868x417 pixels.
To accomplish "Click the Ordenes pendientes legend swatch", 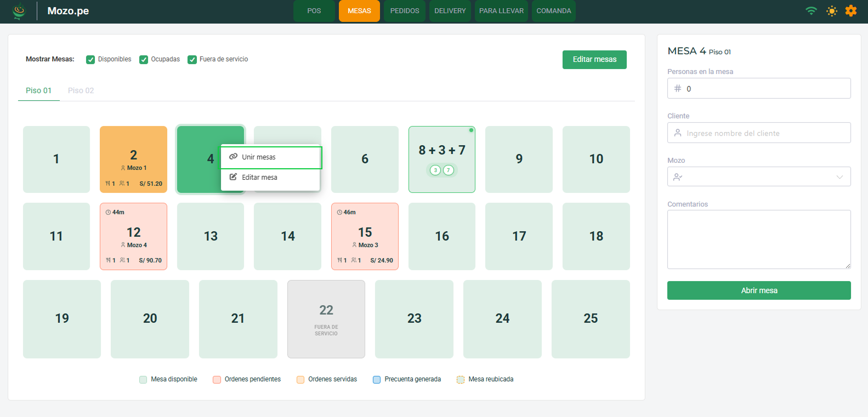I will [x=217, y=380].
